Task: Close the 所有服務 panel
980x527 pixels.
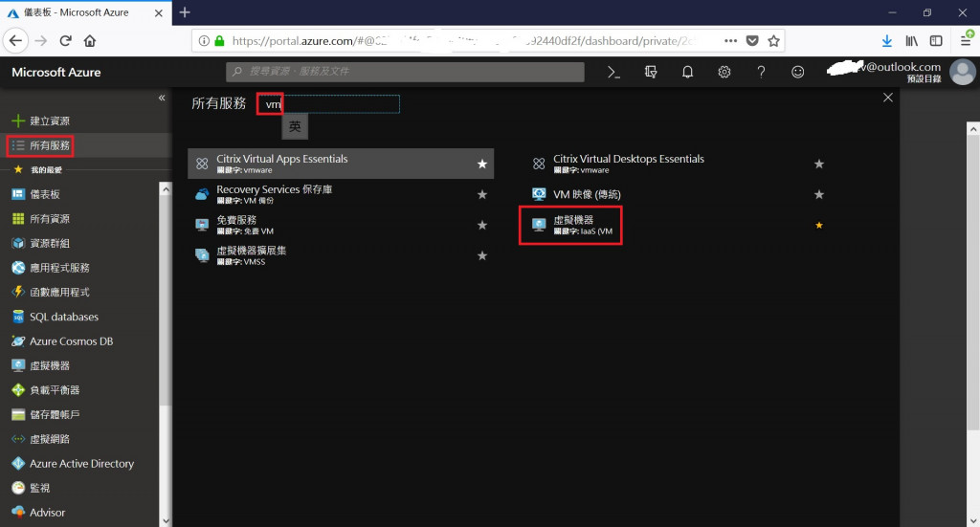Action: pyautogui.click(x=887, y=98)
